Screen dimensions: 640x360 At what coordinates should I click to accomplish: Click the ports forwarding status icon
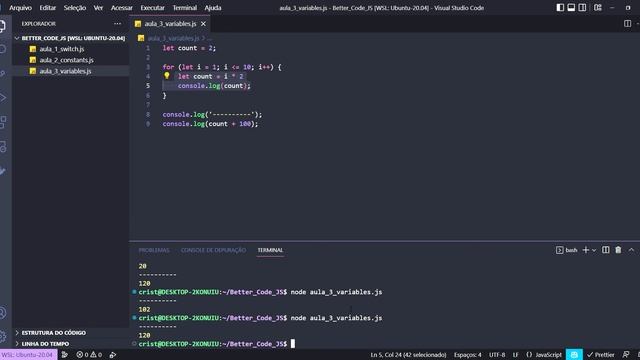coord(113,355)
